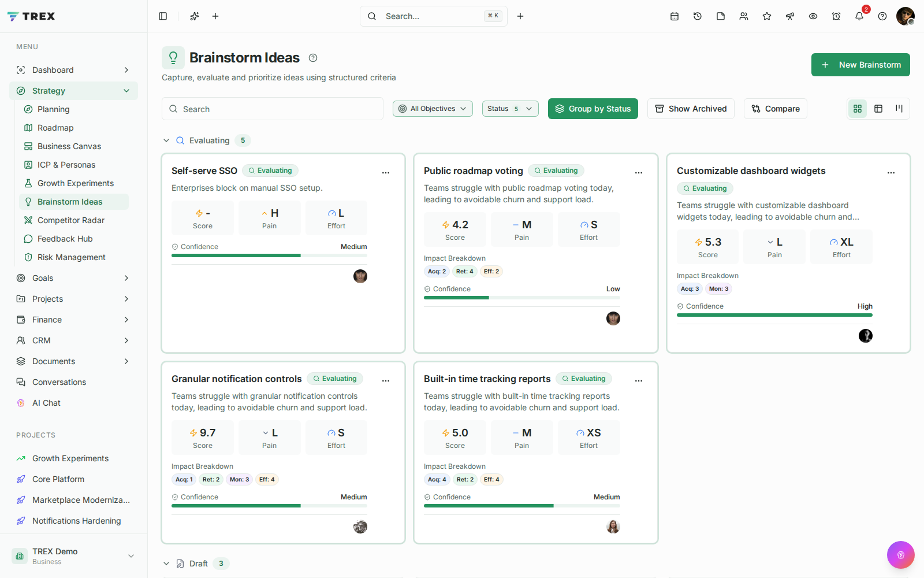
Task: Open the notifications bell icon
Action: coord(859,16)
